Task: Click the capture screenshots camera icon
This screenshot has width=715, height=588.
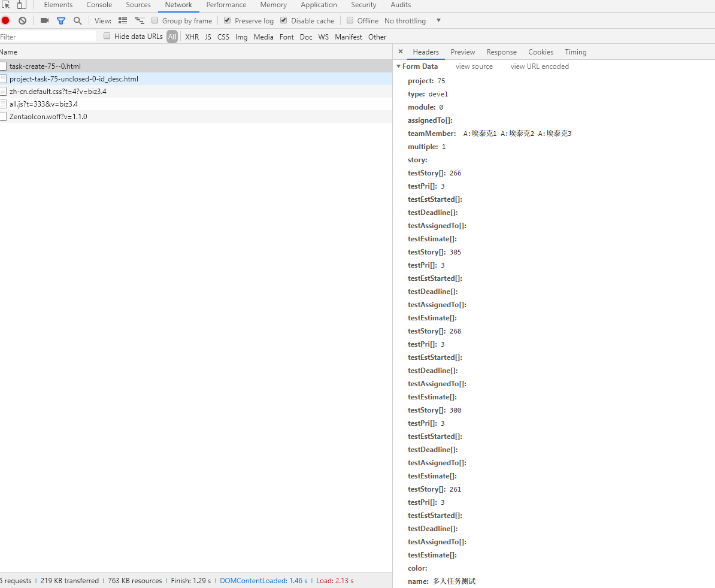Action: point(44,20)
